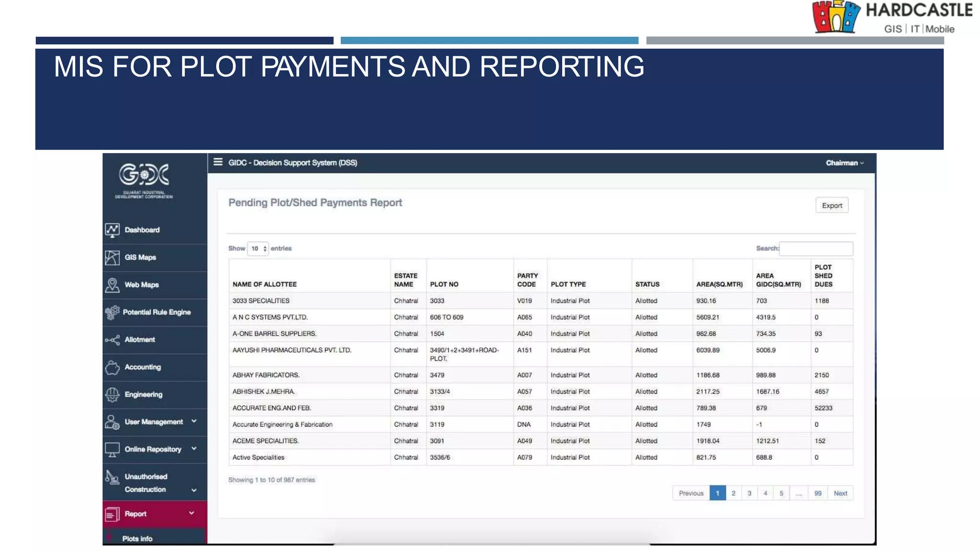Open Potential Rule Engine gears icon

click(x=112, y=312)
